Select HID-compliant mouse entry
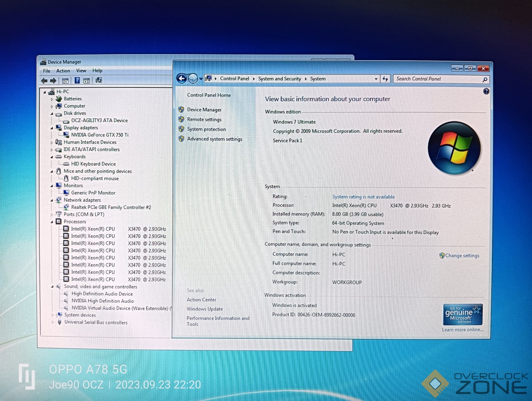Image resolution: width=532 pixels, height=401 pixels. click(x=95, y=178)
